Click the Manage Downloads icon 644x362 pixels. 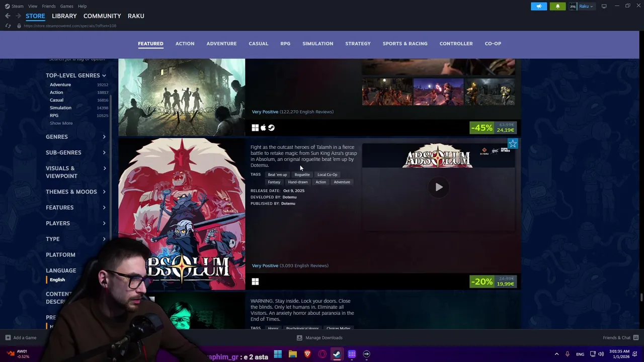click(299, 338)
